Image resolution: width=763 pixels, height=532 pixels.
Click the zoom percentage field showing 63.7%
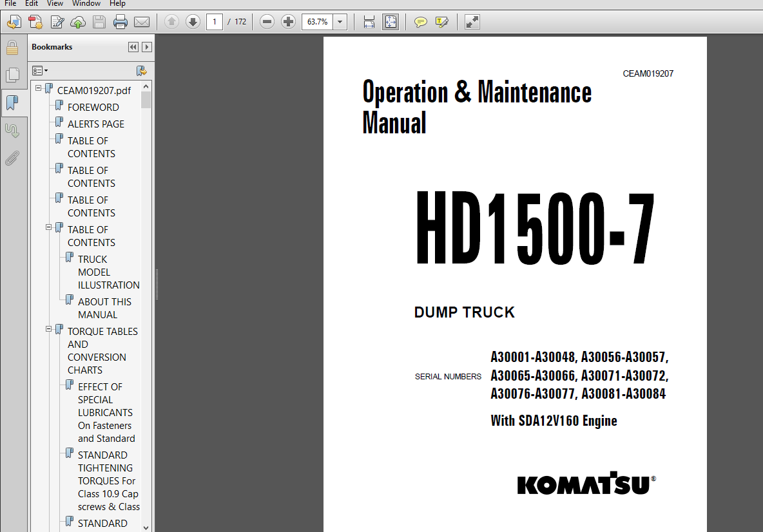coord(317,22)
